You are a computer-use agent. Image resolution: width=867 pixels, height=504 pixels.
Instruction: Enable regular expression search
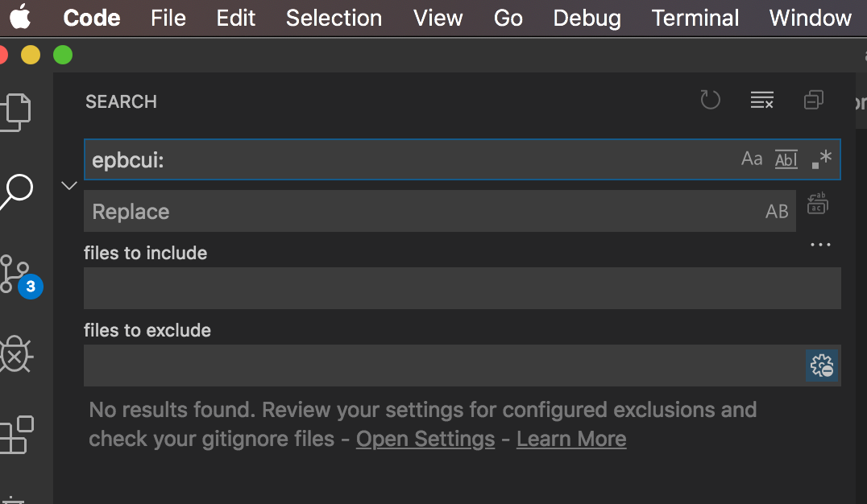click(x=819, y=159)
